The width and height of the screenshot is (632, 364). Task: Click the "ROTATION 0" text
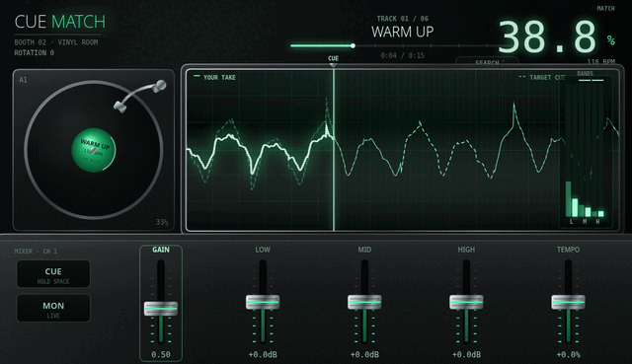click(35, 52)
